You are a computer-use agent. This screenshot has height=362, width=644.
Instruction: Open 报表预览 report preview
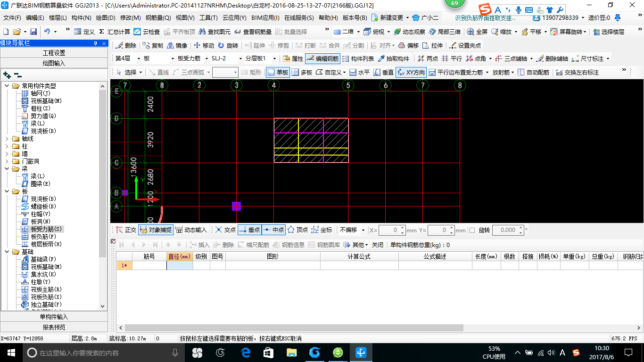click(54, 327)
